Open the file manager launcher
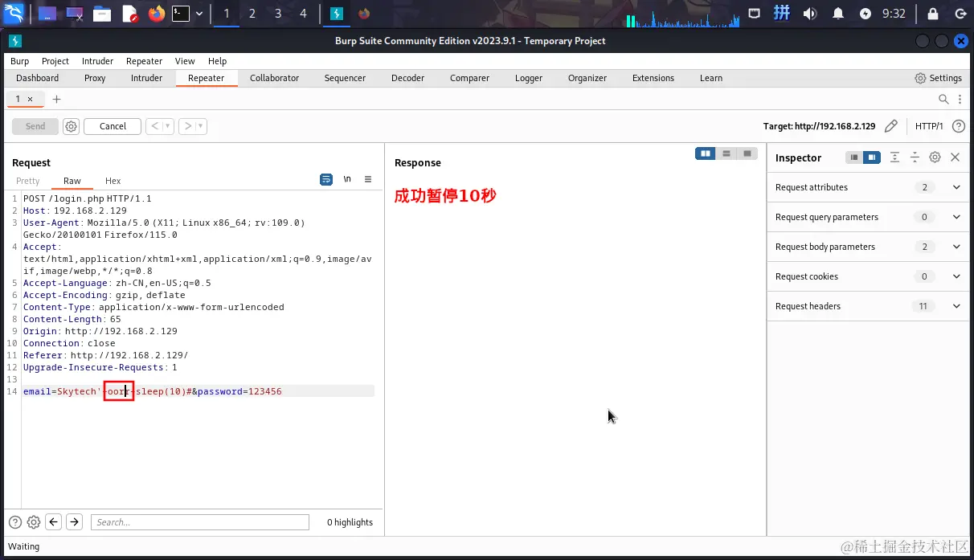974x560 pixels. (x=101, y=14)
